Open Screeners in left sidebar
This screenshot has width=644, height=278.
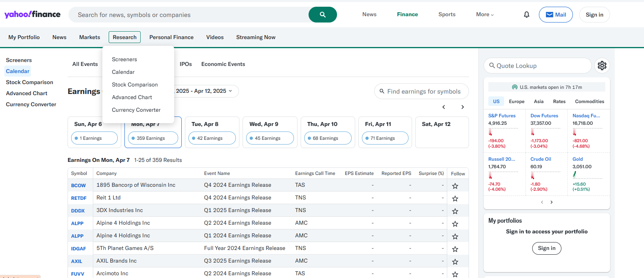pos(19,60)
